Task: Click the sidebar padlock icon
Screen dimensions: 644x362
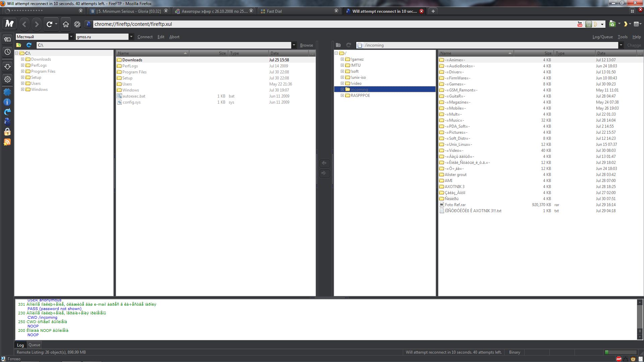Action: (x=7, y=132)
